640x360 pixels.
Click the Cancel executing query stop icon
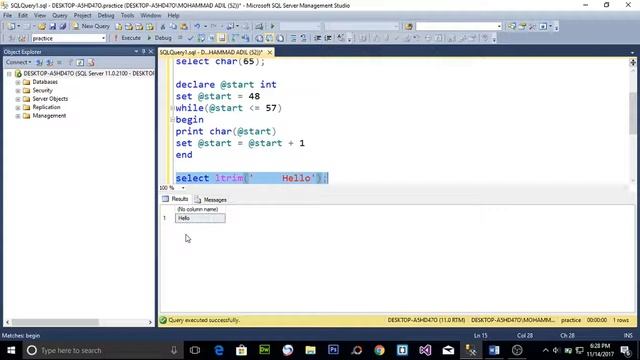tap(180, 38)
